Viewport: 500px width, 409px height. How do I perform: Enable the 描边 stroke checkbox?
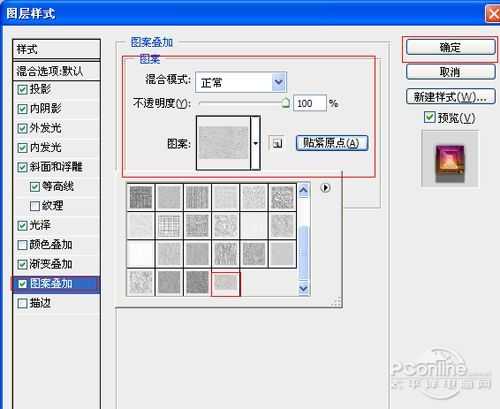[22, 303]
